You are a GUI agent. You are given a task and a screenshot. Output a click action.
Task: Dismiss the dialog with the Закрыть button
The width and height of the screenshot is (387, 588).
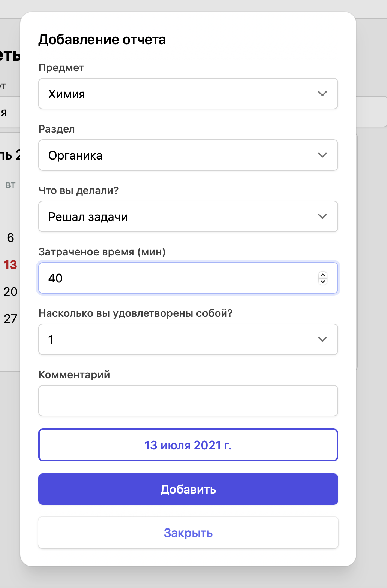pos(188,533)
